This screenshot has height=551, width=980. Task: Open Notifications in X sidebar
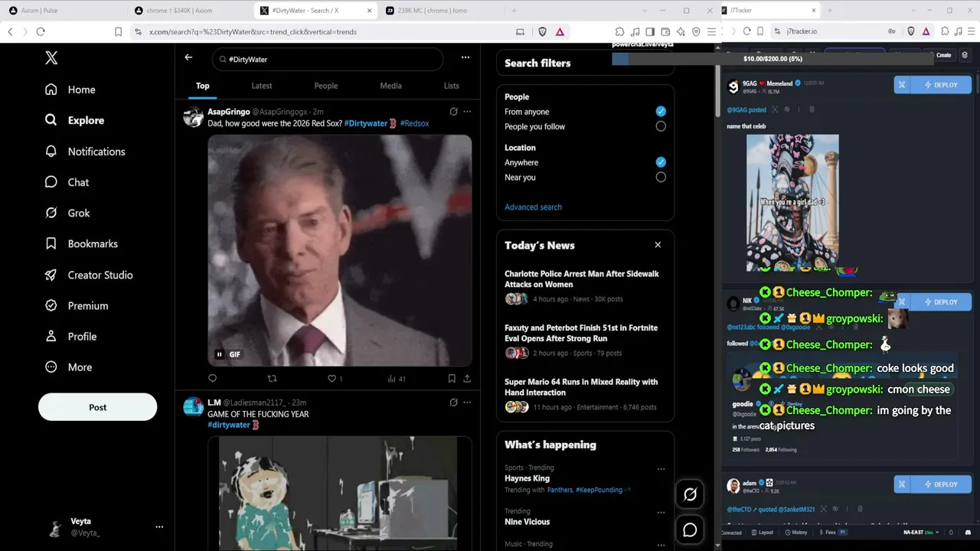click(85, 152)
